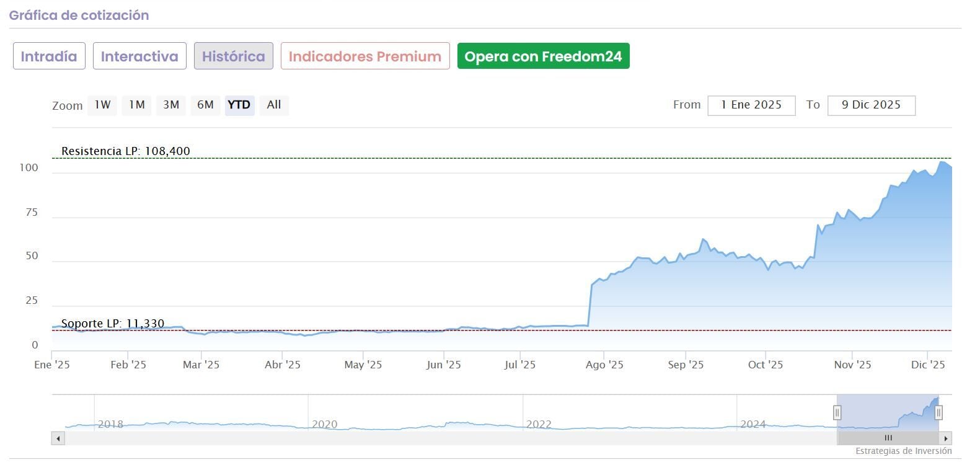Set zoom range to 1M
Viewport: 980px width, 475px height.
136,105
